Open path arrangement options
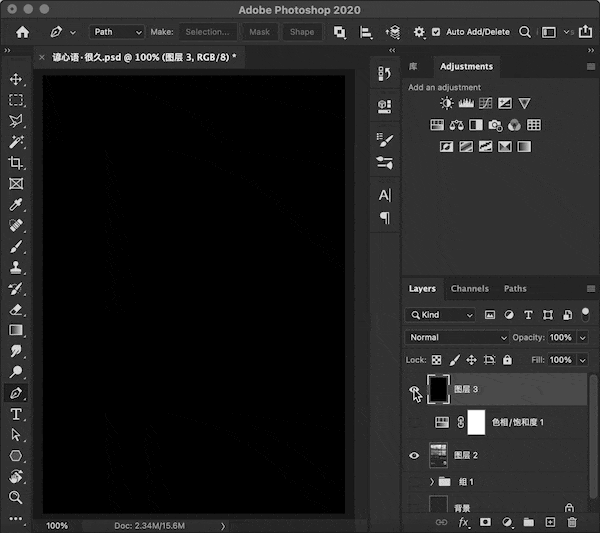Viewport: 600px width, 533px height. pyautogui.click(x=393, y=32)
